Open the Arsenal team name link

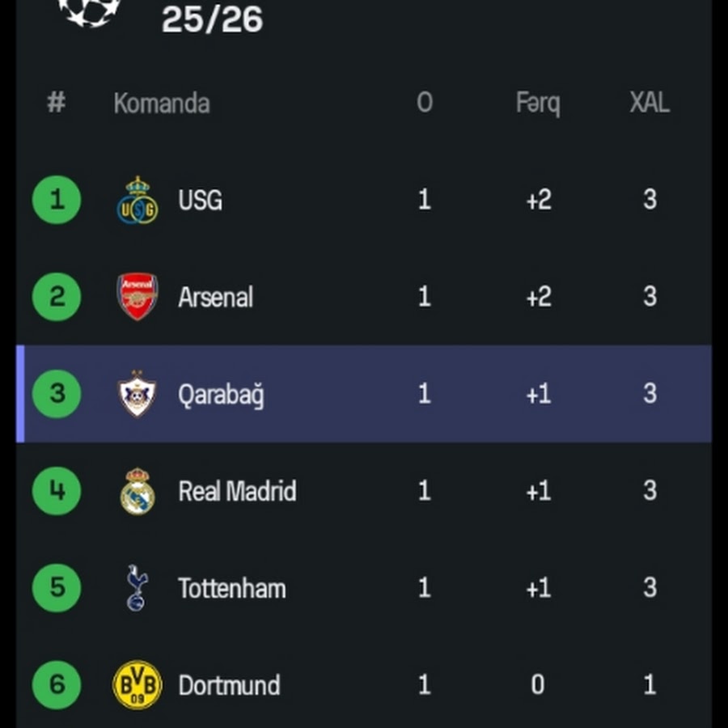(215, 298)
